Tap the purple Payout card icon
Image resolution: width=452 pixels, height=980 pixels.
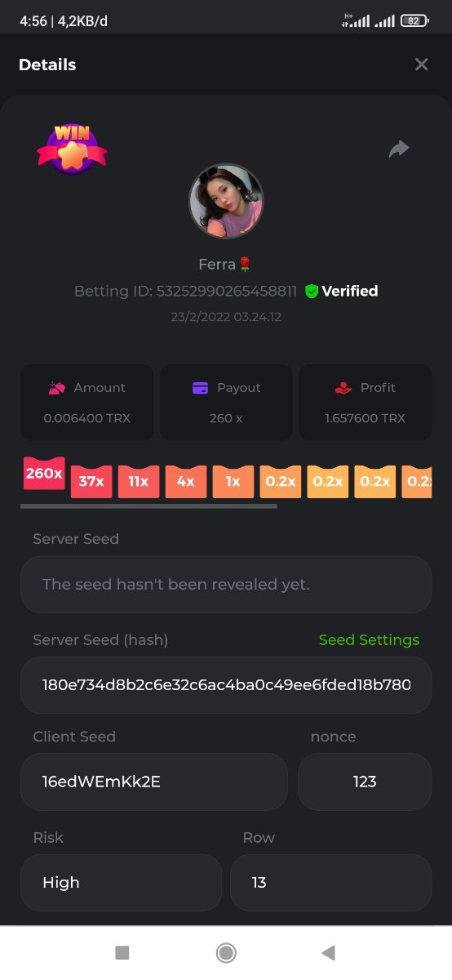coord(200,388)
